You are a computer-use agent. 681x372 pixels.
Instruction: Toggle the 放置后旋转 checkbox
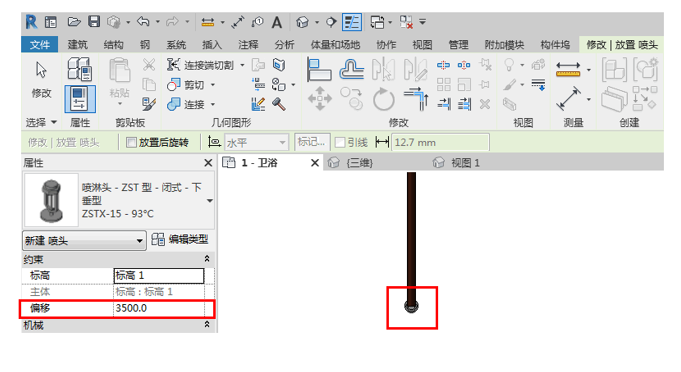[131, 142]
